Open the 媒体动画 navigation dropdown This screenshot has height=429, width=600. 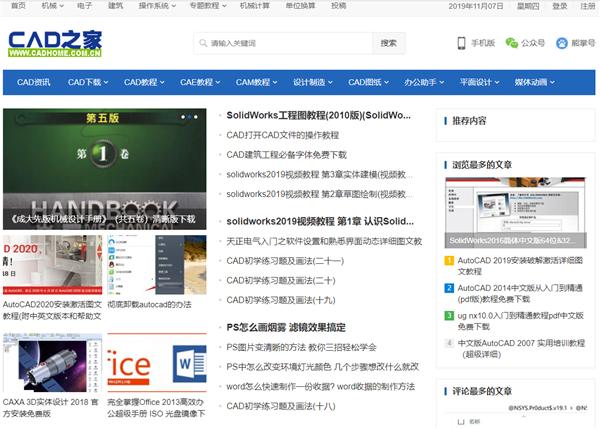(x=535, y=82)
